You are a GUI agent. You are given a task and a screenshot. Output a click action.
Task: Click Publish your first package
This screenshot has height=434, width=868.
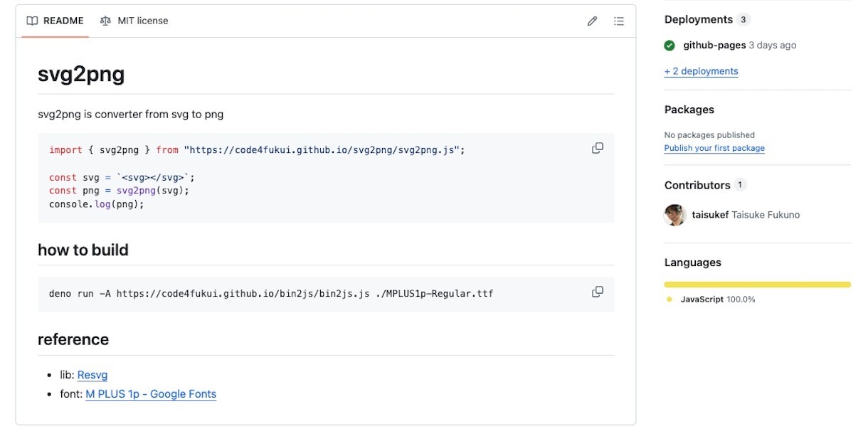[x=714, y=148]
